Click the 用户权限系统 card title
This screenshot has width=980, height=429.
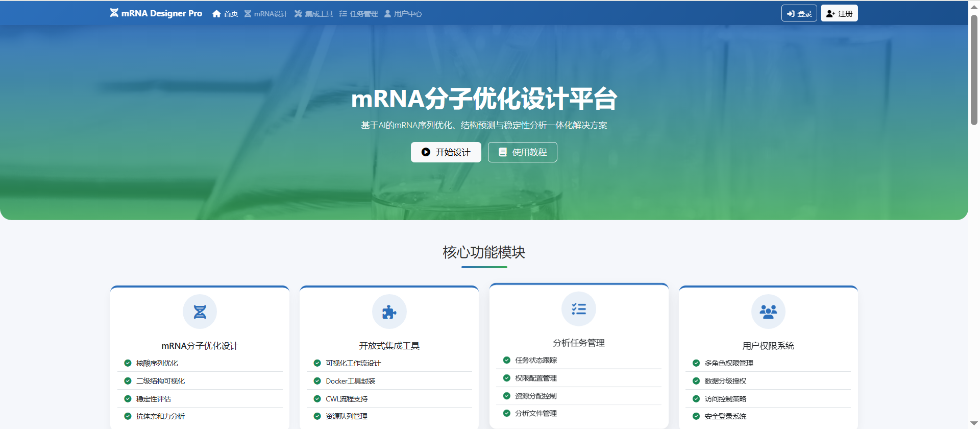[768, 346]
